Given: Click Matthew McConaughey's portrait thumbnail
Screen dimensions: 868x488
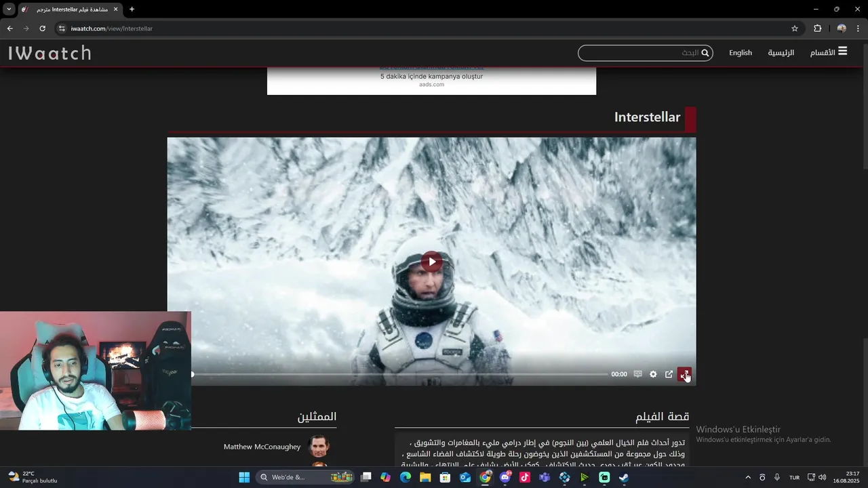Looking at the screenshot, I should click(x=319, y=447).
